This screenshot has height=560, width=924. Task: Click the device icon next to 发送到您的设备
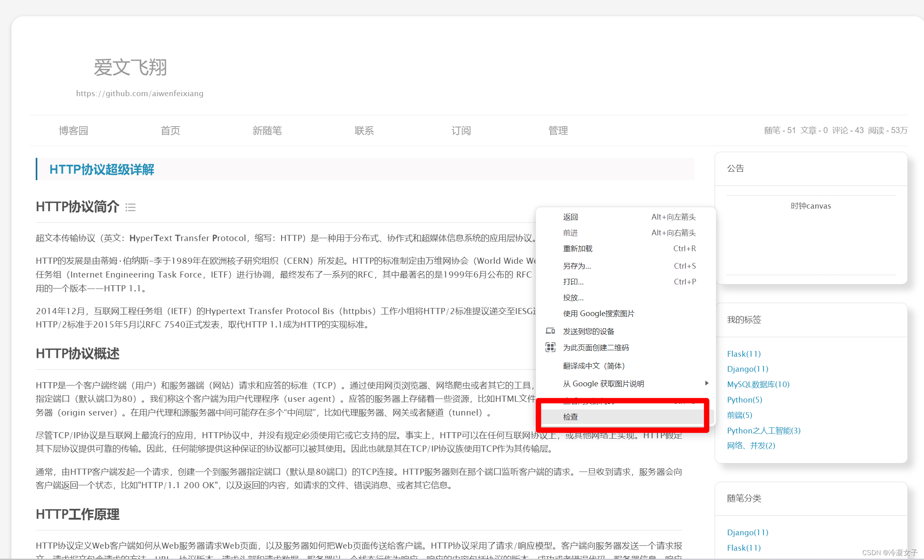550,331
